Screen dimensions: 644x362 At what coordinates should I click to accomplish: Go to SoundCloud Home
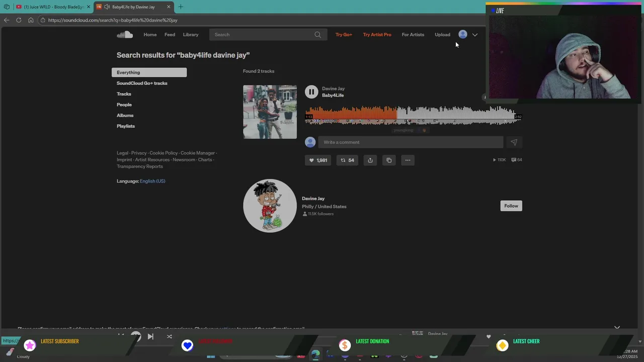tap(150, 35)
